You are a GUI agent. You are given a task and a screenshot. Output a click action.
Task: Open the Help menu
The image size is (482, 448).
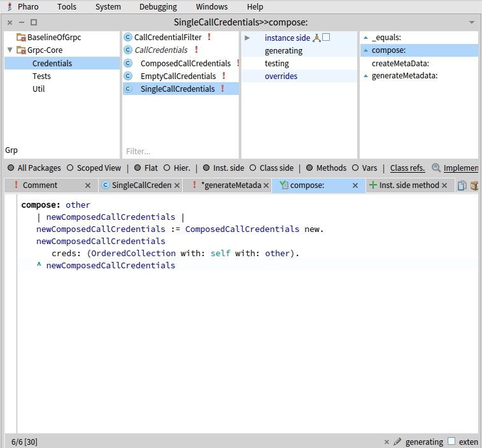click(x=255, y=6)
